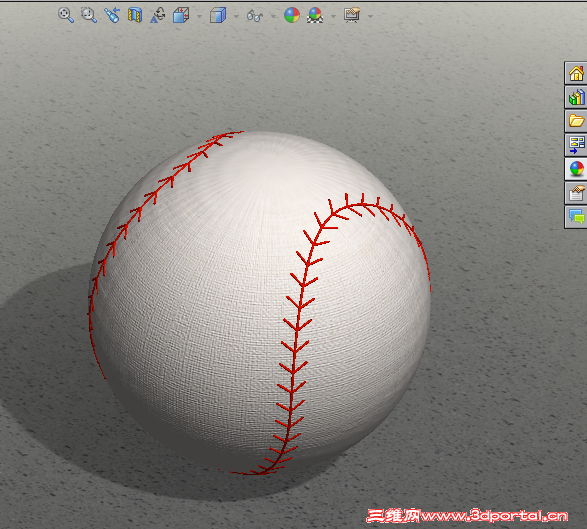Toggle the Section View tool
This screenshot has height=529, width=587.
tap(135, 15)
